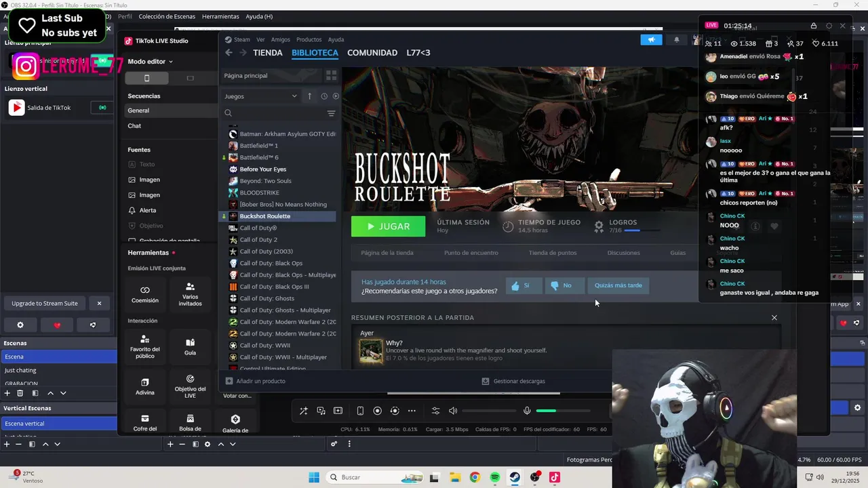Open OBS Colección de Escenas menu
The height and width of the screenshot is (488, 868).
pyautogui.click(x=167, y=16)
